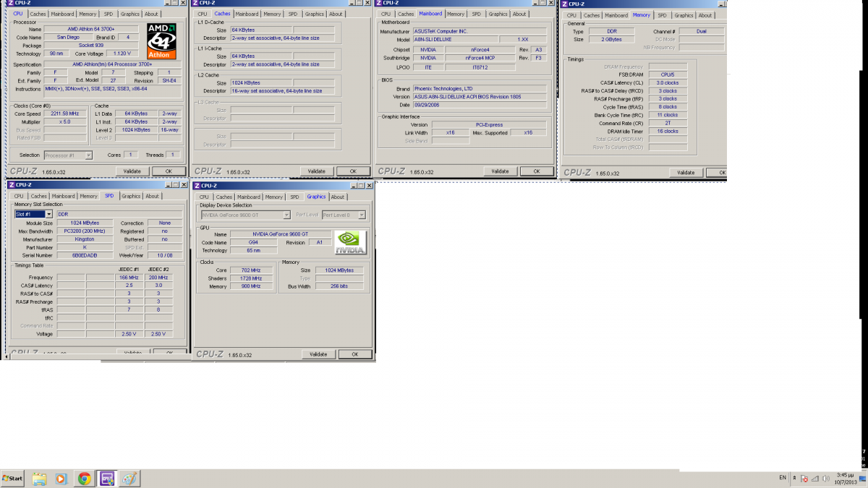Select CPU tab in the SPD-page window

pos(19,196)
